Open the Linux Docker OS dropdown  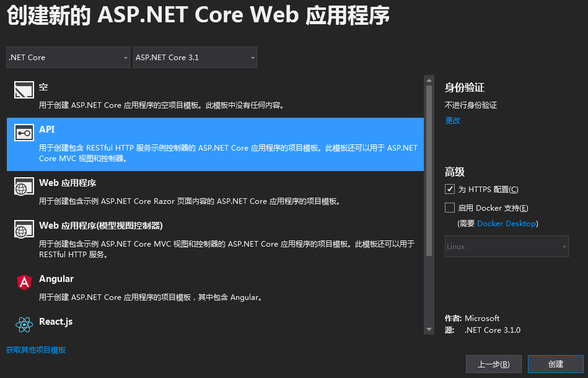(506, 246)
